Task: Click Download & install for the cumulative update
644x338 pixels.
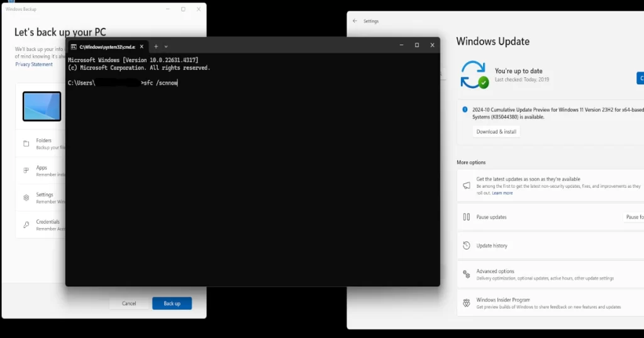Action: 496,132
